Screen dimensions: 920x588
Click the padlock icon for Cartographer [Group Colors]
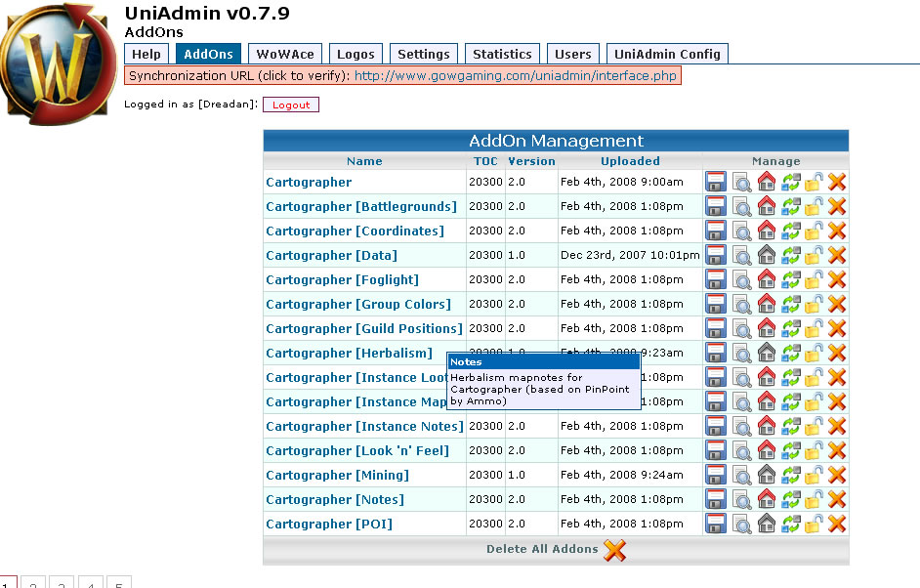814,304
